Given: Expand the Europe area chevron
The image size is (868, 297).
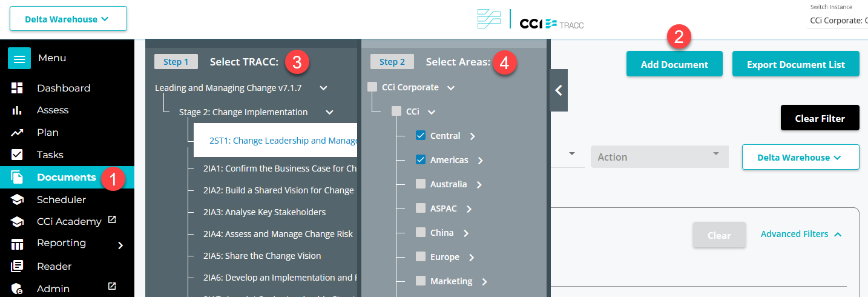Looking at the screenshot, I should coord(472,258).
